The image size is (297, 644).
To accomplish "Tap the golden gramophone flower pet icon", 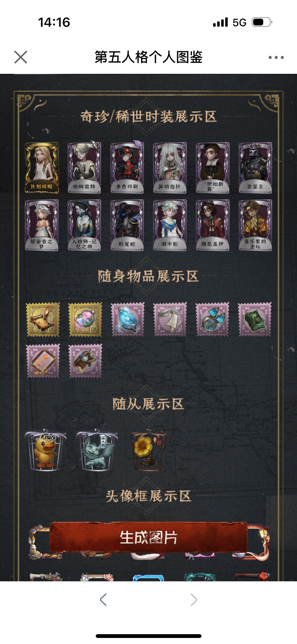I will pyautogui.click(x=149, y=450).
